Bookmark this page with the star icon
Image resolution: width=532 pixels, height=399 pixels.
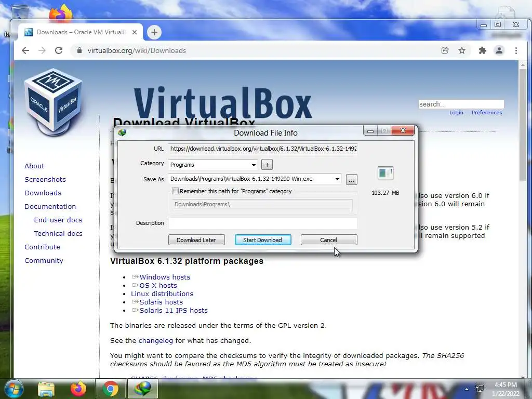pos(462,50)
